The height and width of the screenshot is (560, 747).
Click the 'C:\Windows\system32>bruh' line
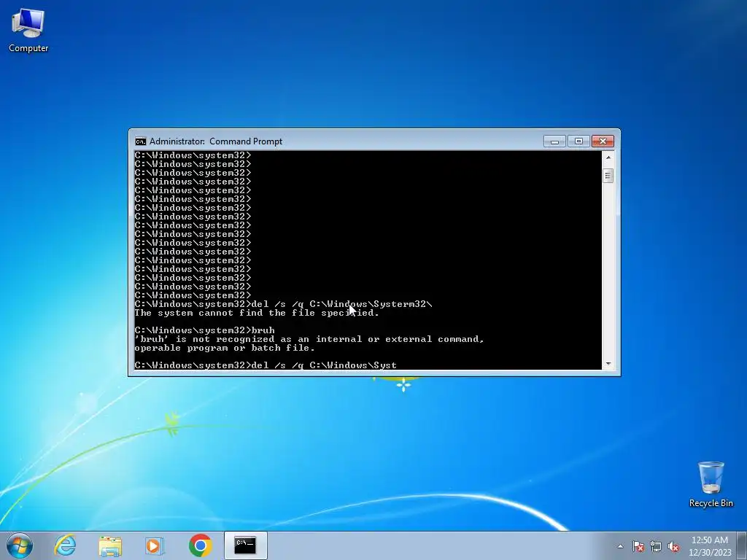tap(205, 330)
